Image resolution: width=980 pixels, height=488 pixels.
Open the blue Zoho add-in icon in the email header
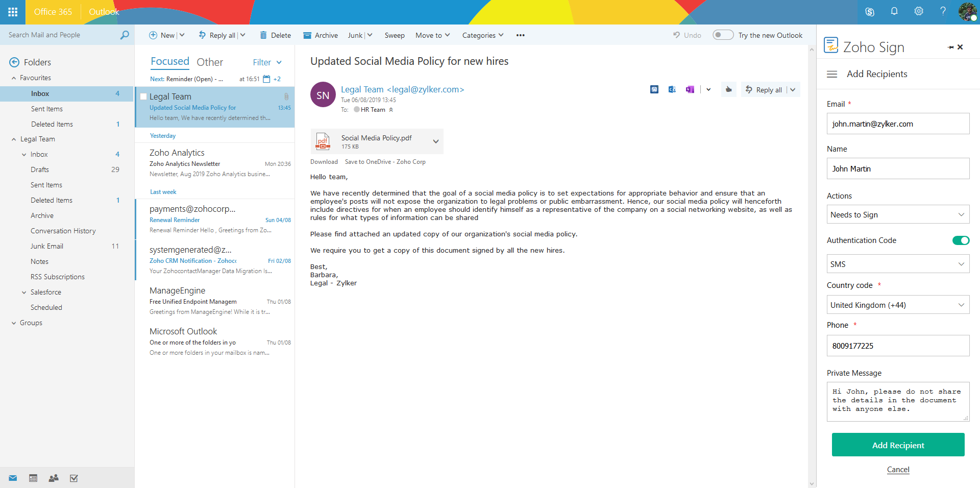pyautogui.click(x=654, y=89)
